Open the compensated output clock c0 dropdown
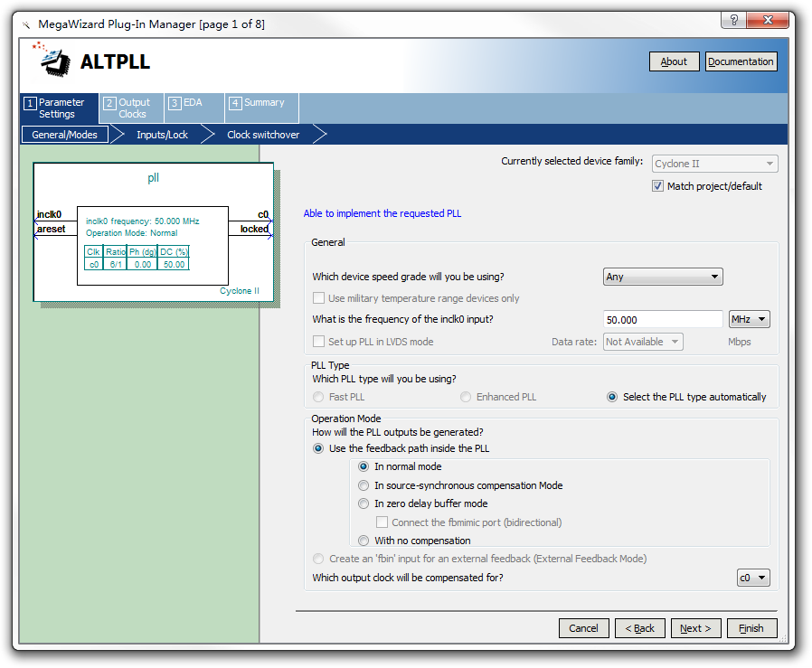 point(753,578)
